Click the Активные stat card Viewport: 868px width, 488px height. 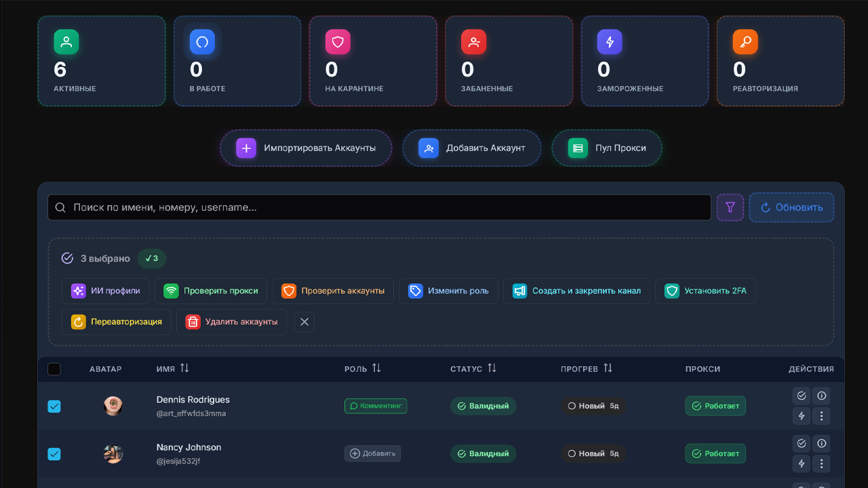(x=102, y=61)
